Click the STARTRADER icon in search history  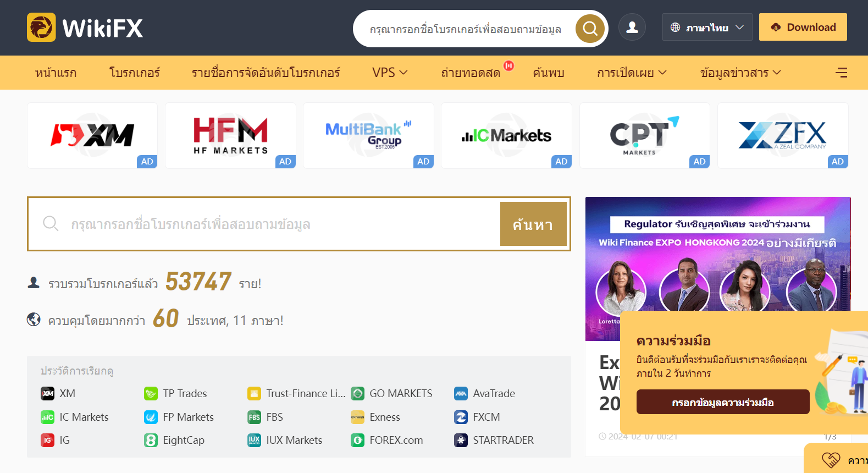tap(461, 440)
